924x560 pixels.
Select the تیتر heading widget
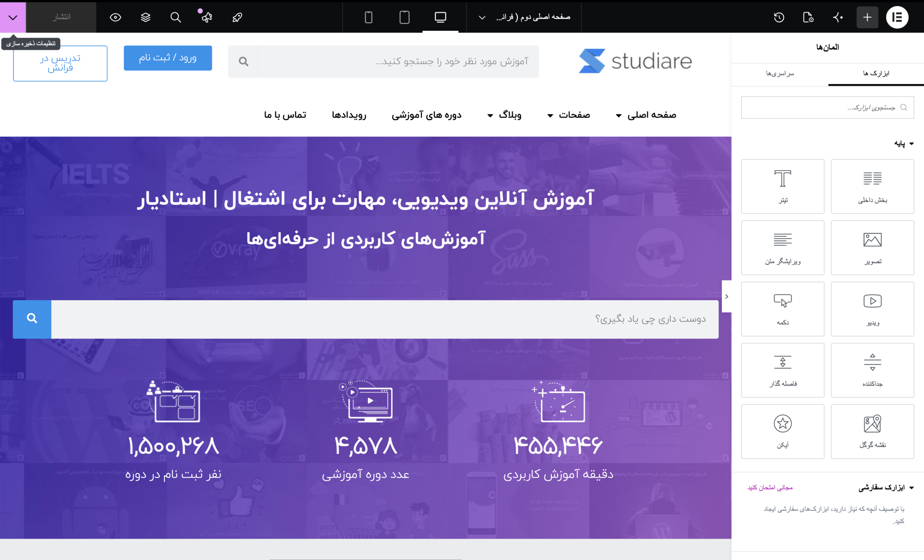[783, 186]
